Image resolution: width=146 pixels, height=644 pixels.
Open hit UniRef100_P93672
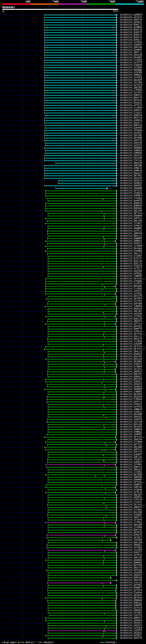tap(131, 244)
